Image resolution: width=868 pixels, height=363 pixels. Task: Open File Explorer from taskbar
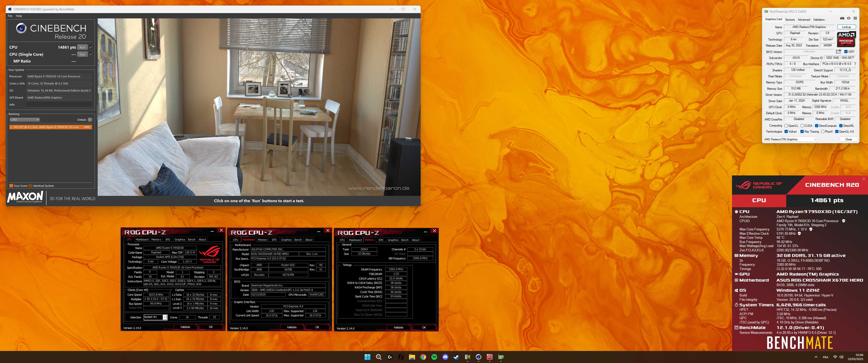click(412, 357)
